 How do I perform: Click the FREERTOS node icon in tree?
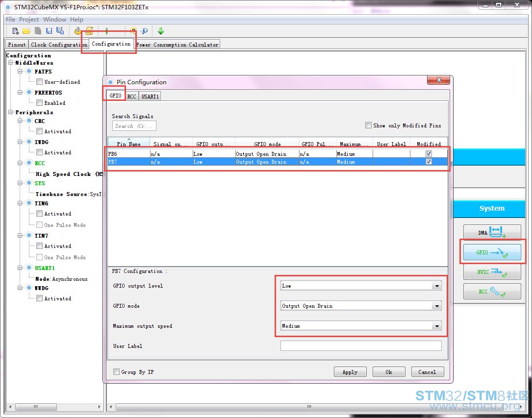[x=29, y=92]
